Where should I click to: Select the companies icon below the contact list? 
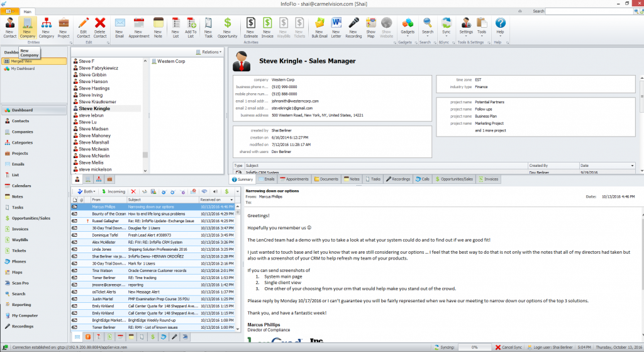pyautogui.click(x=88, y=179)
